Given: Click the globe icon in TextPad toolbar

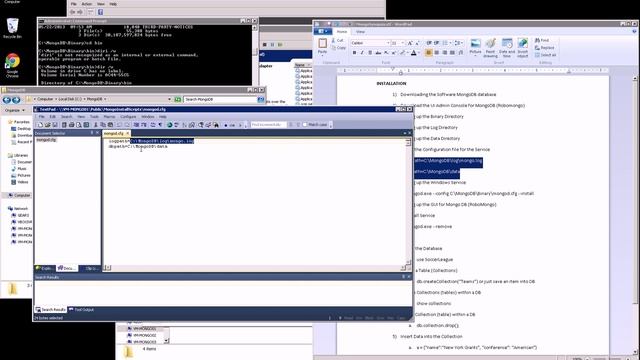Looking at the screenshot, I should (x=169, y=125).
